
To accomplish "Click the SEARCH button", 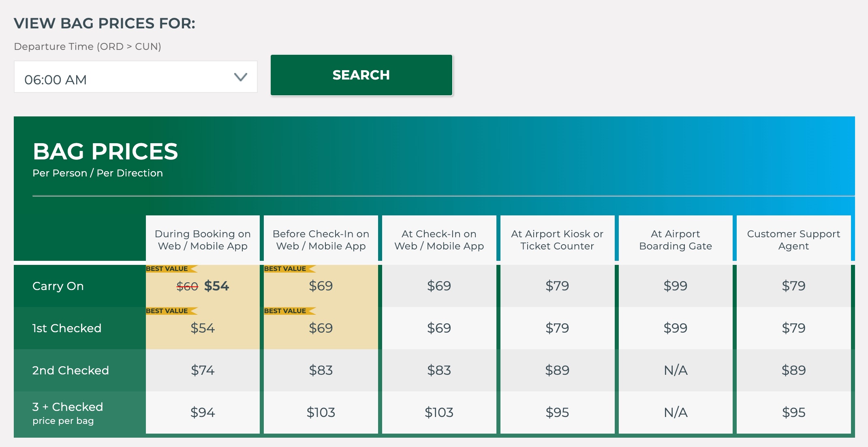I will point(361,75).
